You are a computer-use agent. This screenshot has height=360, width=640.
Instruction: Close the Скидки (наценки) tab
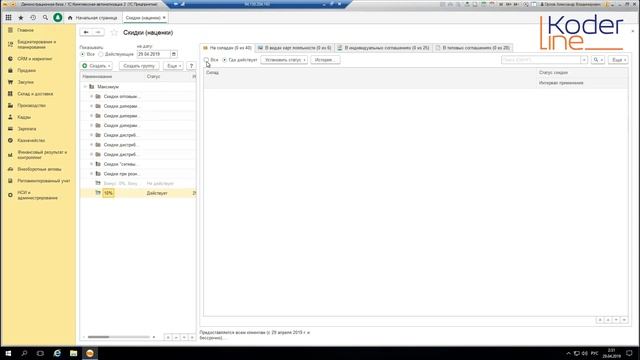point(164,18)
